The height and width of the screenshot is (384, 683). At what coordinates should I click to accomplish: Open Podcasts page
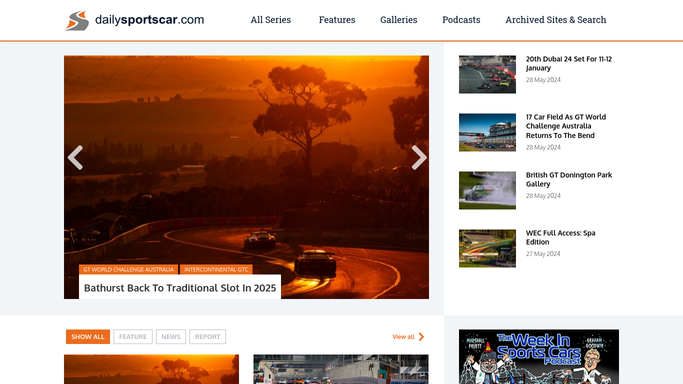461,20
